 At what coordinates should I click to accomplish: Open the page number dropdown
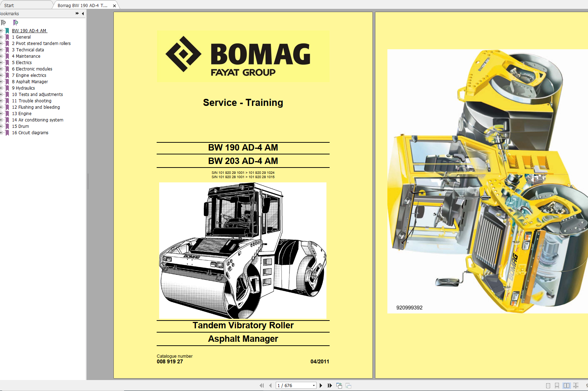[314, 385]
